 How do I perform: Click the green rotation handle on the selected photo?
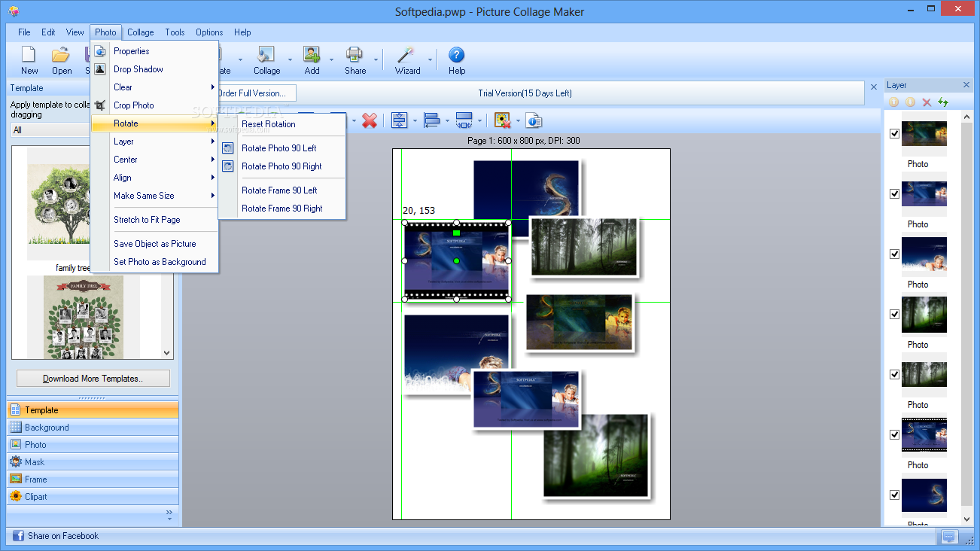point(456,233)
